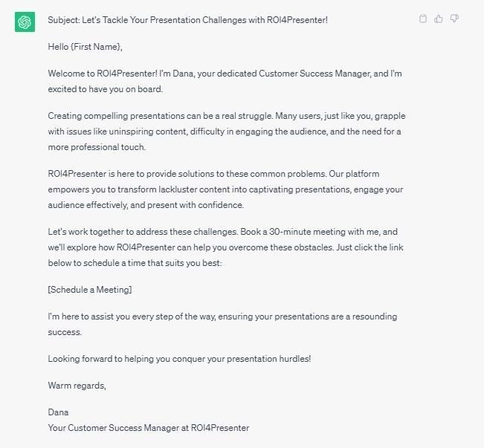Click the 'provide solutions' paragraph

point(225,189)
